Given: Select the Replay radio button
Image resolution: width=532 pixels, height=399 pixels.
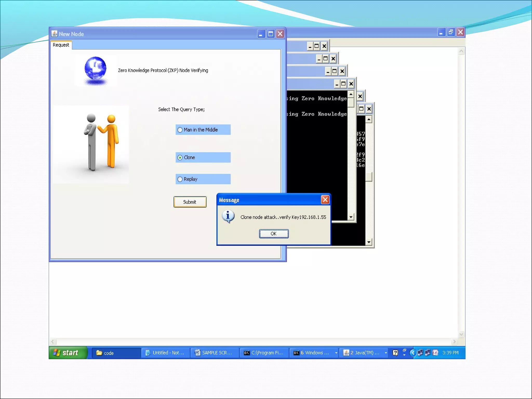Looking at the screenshot, I should point(180,179).
